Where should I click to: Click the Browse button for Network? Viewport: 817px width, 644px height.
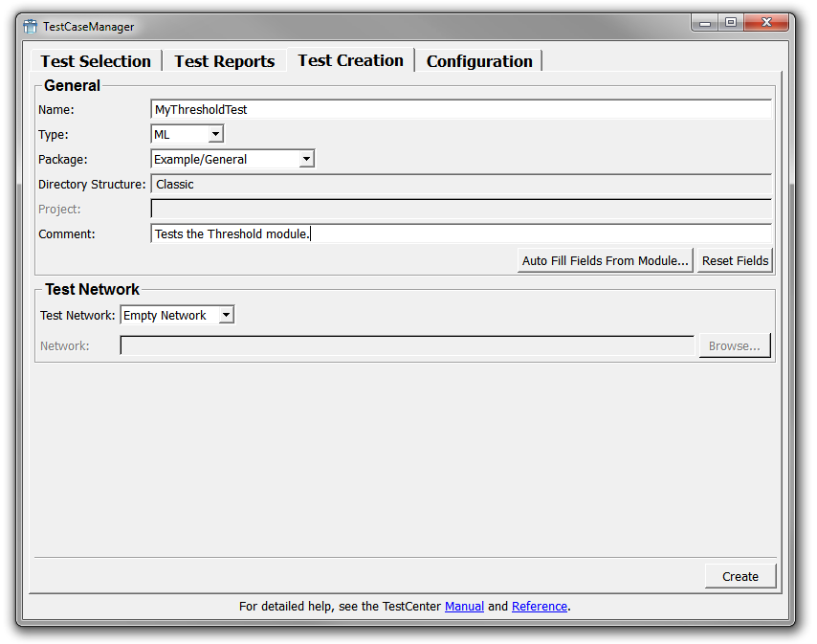pos(734,346)
